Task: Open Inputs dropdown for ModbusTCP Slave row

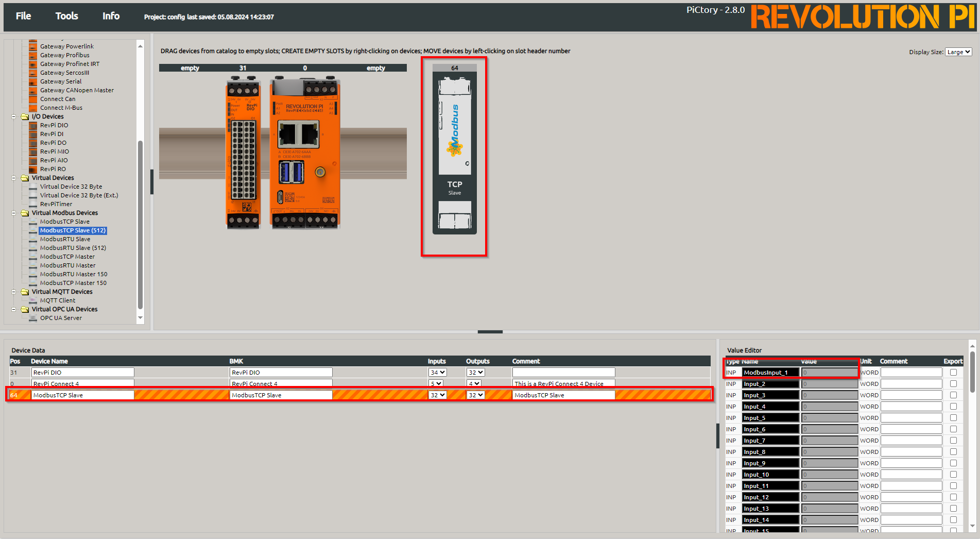Action: coord(437,395)
